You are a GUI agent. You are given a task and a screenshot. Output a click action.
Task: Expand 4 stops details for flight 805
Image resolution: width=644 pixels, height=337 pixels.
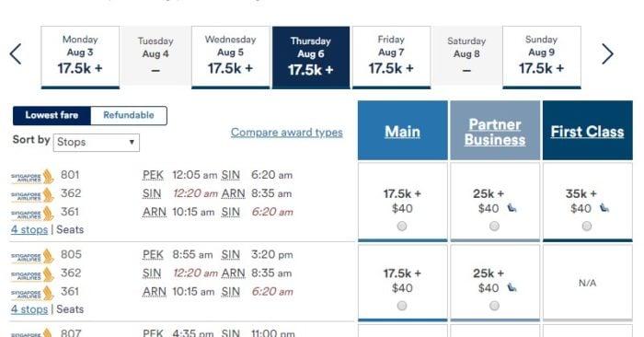click(x=29, y=309)
